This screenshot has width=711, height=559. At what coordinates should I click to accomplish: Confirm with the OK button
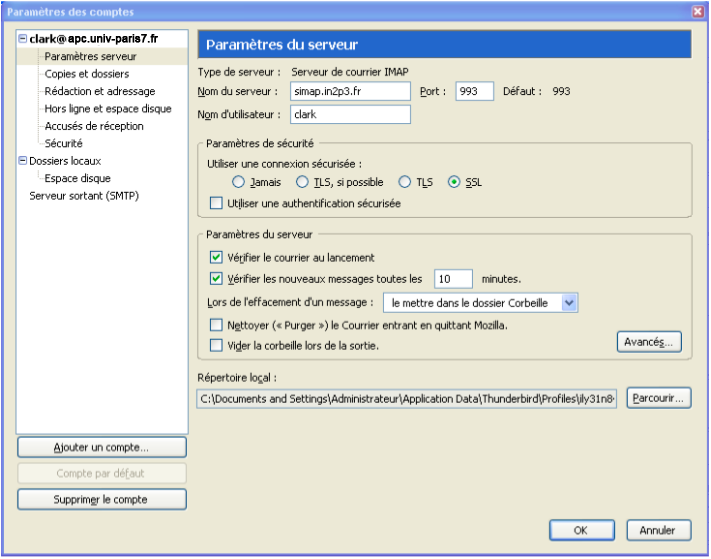pyautogui.click(x=582, y=530)
